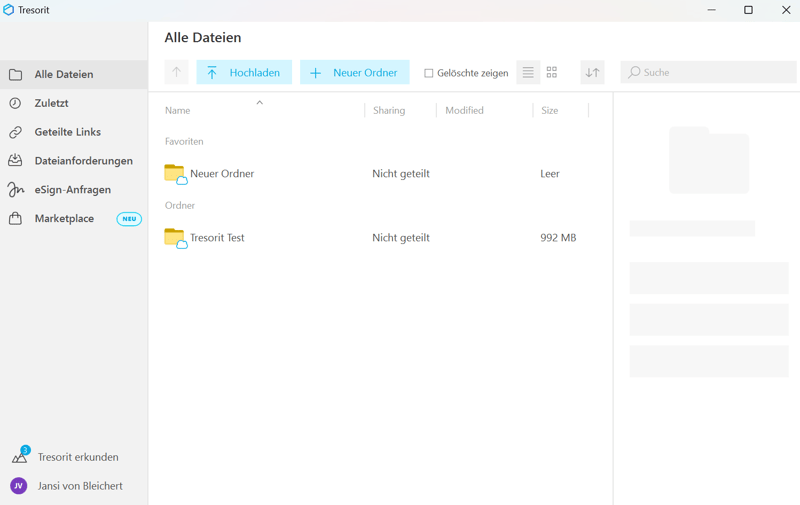The width and height of the screenshot is (800, 505).
Task: Open Zuletzt in the sidebar
Action: coord(51,103)
